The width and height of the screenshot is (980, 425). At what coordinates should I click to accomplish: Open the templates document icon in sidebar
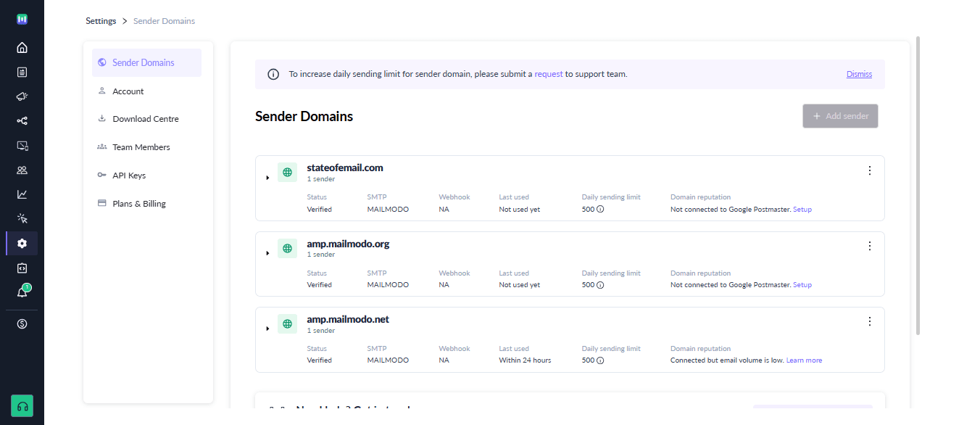pos(22,72)
